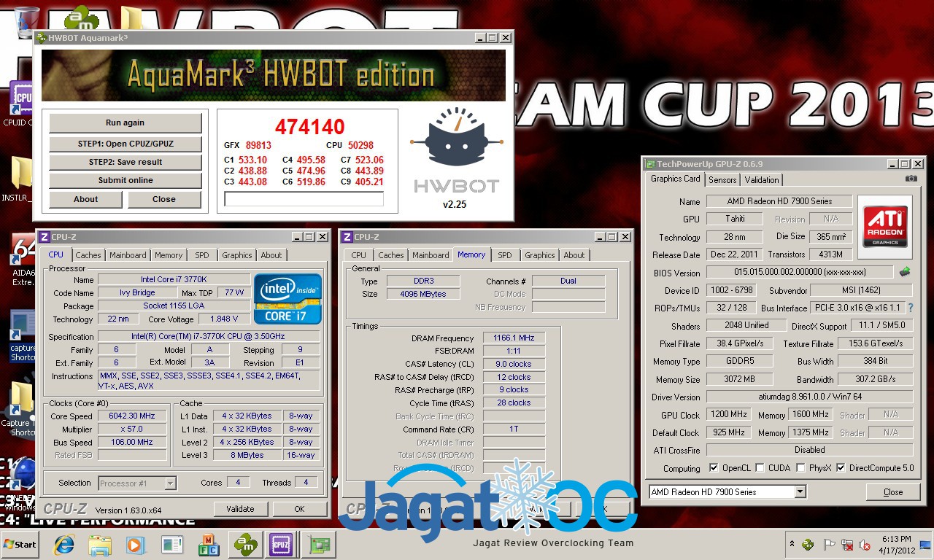Click the GPU-Z screenshot camera icon
The height and width of the screenshot is (560, 934).
pos(911,179)
